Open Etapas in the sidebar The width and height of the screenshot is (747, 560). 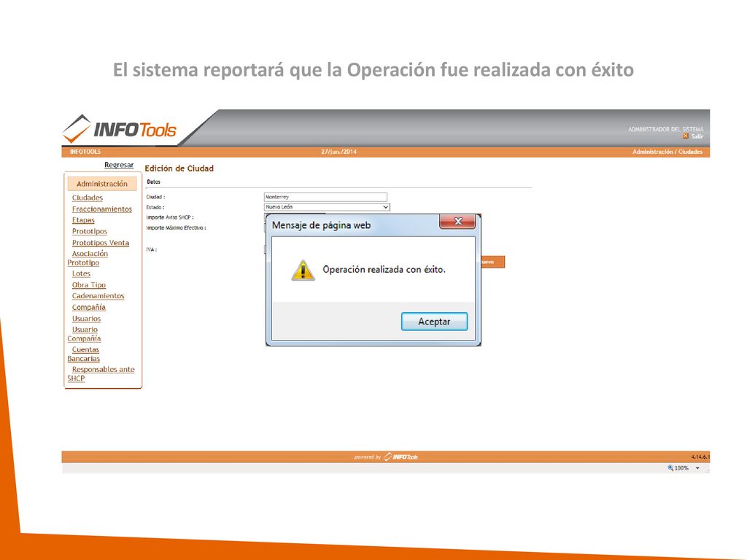pos(83,220)
